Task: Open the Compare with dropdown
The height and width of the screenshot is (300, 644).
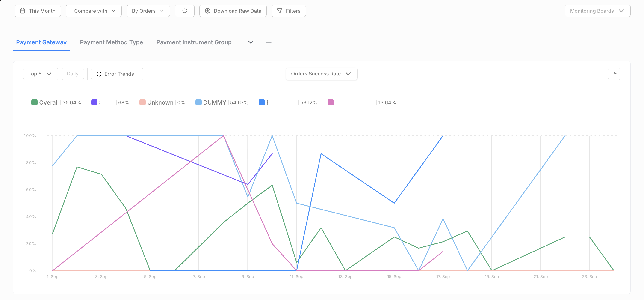Action: pos(94,11)
